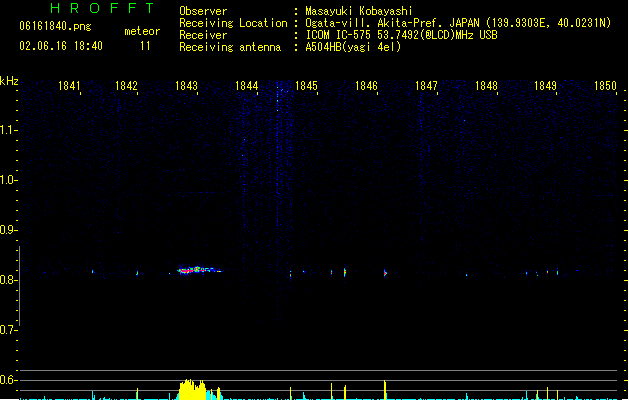Image resolution: width=629 pixels, height=400 pixels.
Task: Click the short meteor echo just after 1846
Action: (385, 273)
